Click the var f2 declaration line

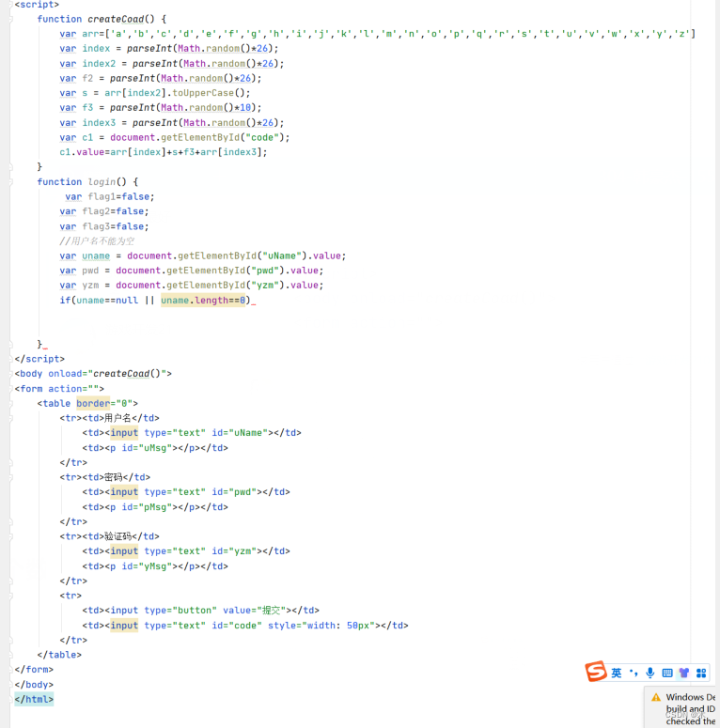tap(160, 79)
